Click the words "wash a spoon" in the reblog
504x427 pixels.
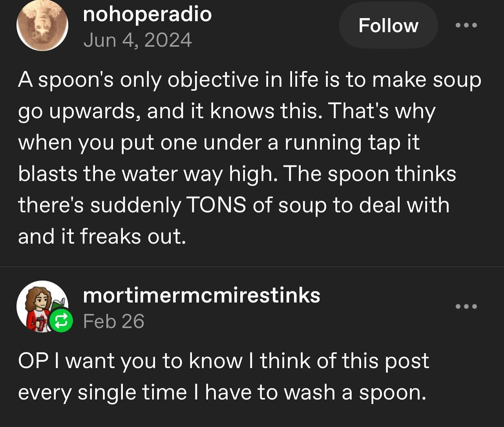[x=355, y=392]
